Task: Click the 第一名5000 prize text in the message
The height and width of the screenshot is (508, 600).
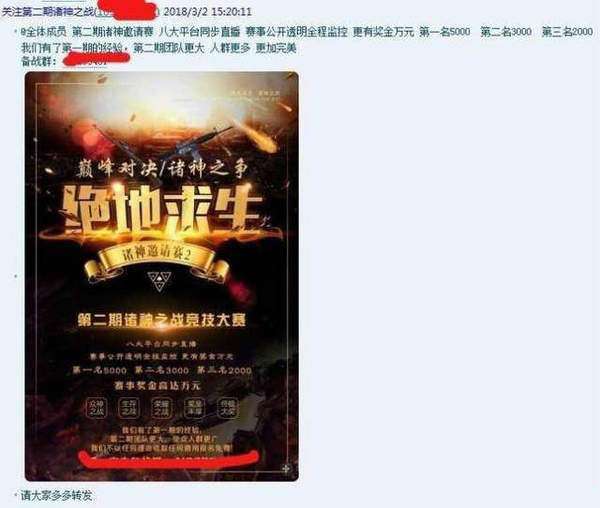Action: [445, 32]
